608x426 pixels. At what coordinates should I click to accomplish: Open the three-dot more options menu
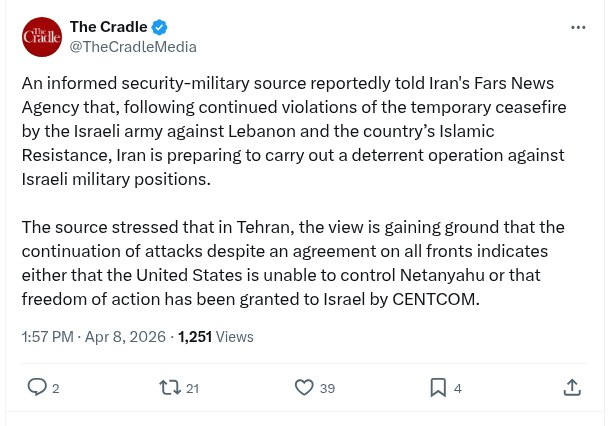(578, 27)
